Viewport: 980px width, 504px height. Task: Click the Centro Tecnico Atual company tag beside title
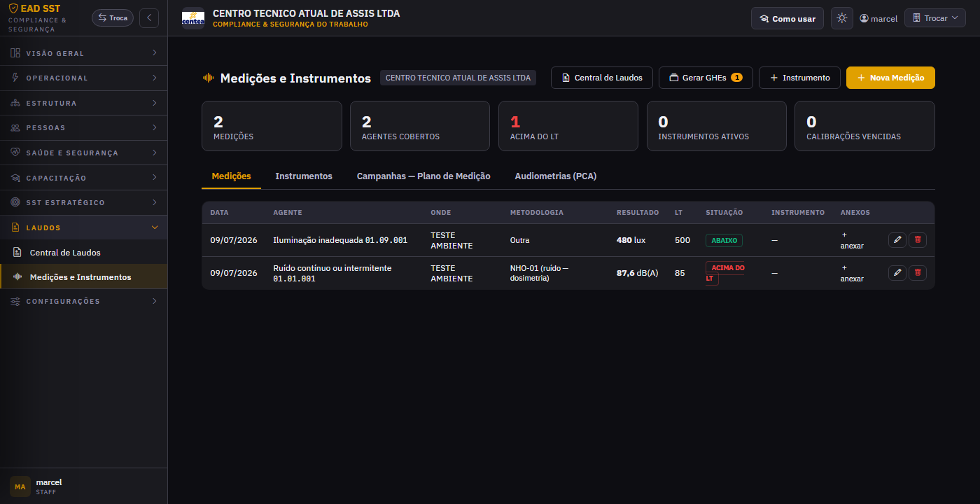pyautogui.click(x=458, y=78)
